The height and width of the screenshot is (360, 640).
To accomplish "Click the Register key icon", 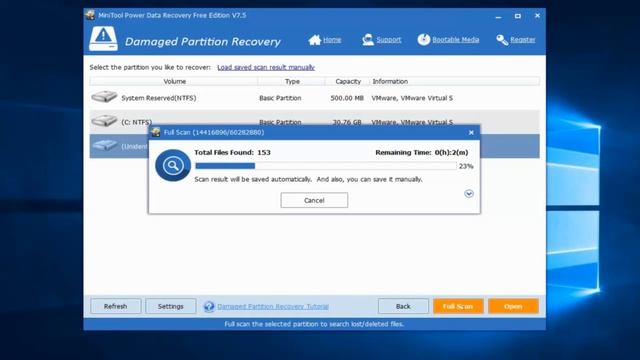I will [502, 40].
